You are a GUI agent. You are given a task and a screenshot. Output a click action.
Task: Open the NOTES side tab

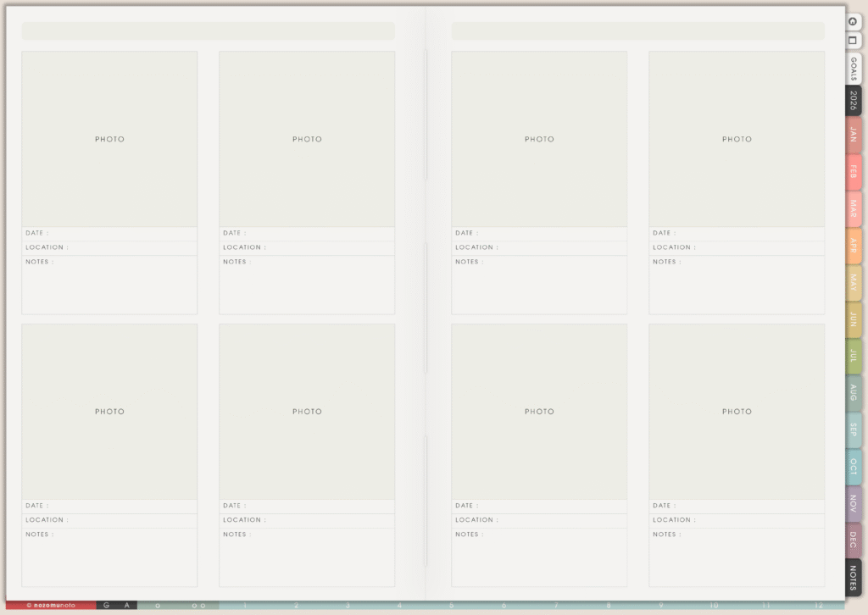(x=853, y=578)
